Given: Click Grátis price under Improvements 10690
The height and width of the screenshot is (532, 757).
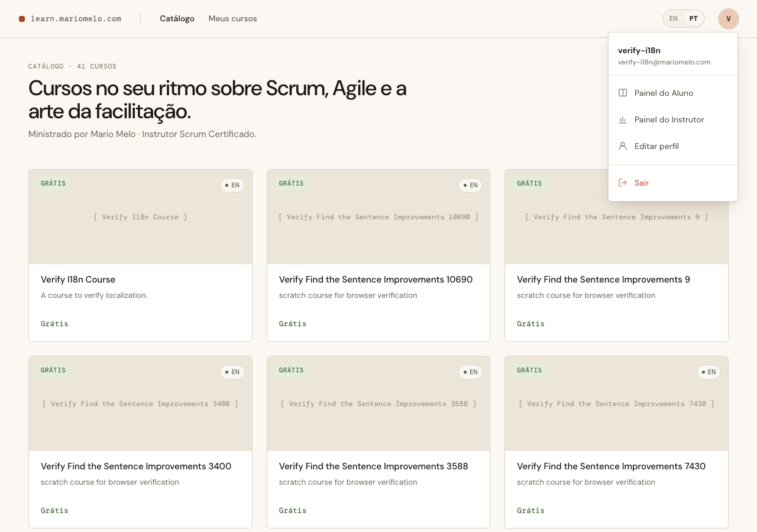Looking at the screenshot, I should coord(293,324).
